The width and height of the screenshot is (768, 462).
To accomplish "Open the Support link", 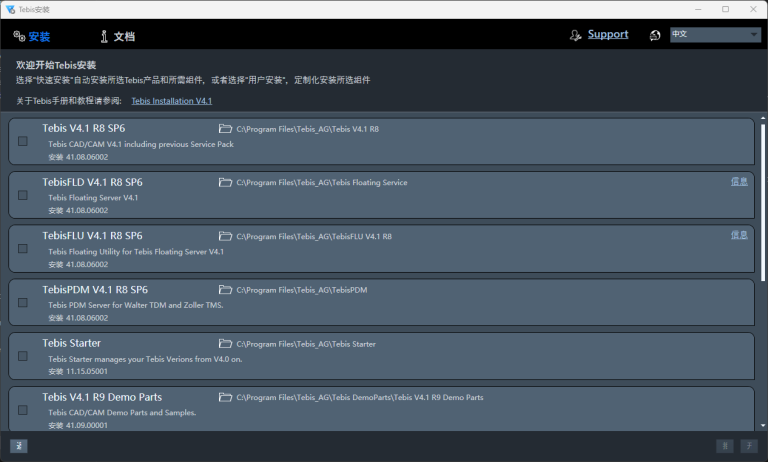I will pyautogui.click(x=608, y=34).
